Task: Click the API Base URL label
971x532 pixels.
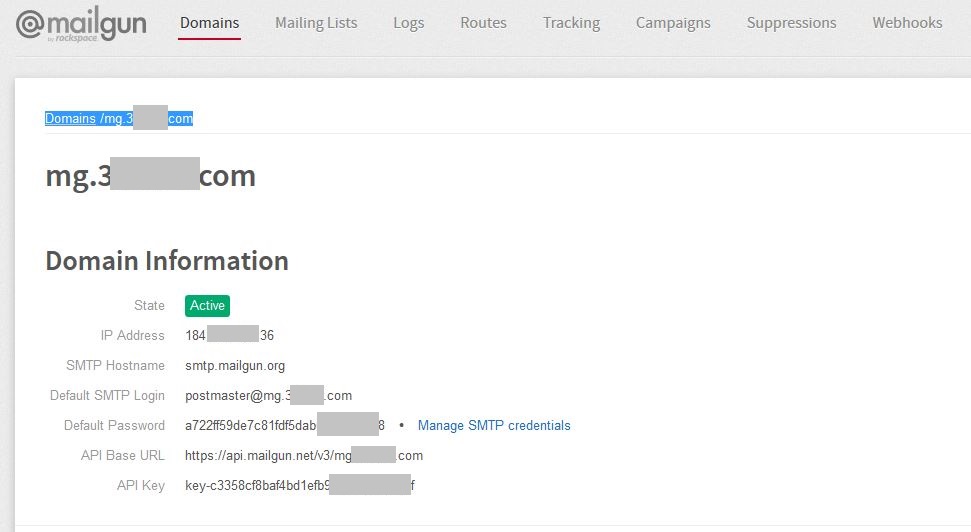Action: click(x=123, y=455)
